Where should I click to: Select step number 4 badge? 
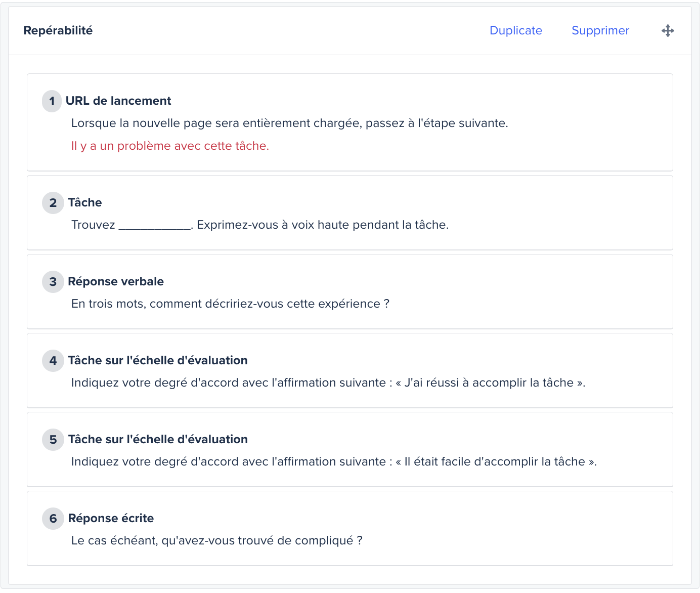(x=53, y=361)
